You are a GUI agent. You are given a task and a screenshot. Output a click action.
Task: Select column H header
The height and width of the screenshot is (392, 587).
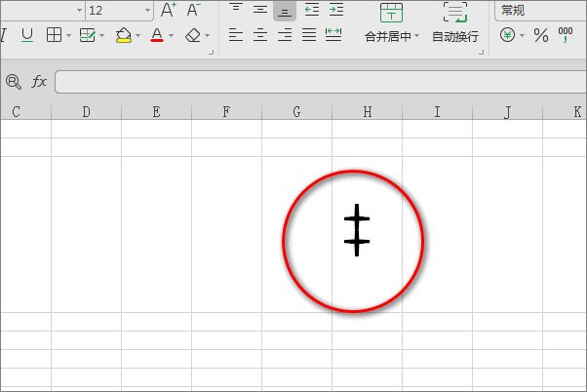pos(367,112)
